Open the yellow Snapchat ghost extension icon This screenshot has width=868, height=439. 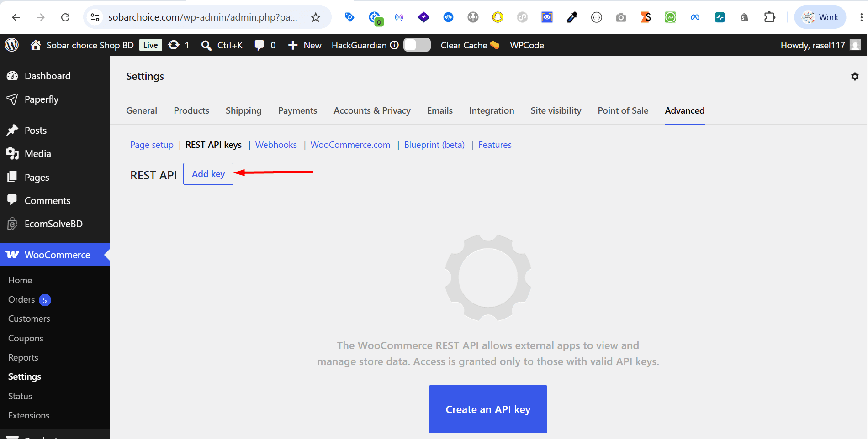(498, 17)
